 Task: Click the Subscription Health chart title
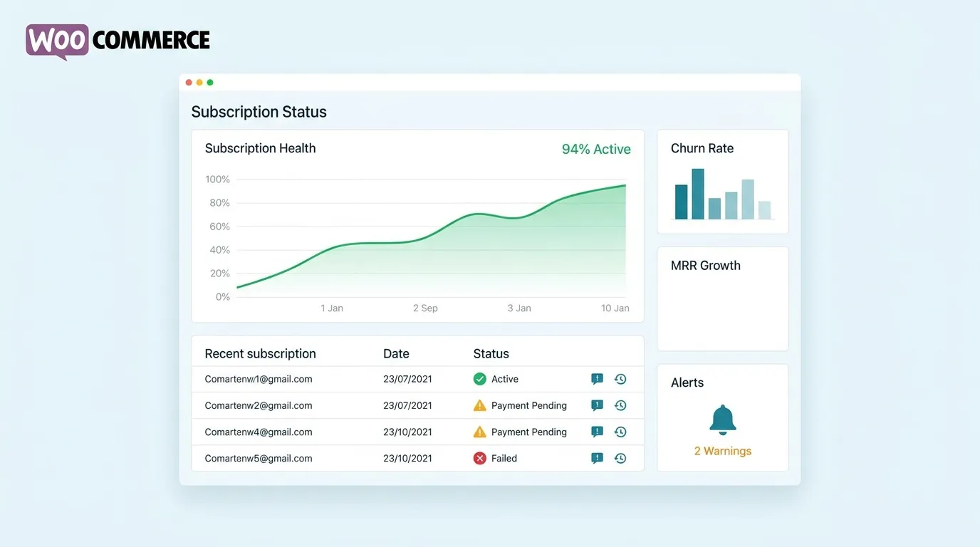click(x=260, y=148)
